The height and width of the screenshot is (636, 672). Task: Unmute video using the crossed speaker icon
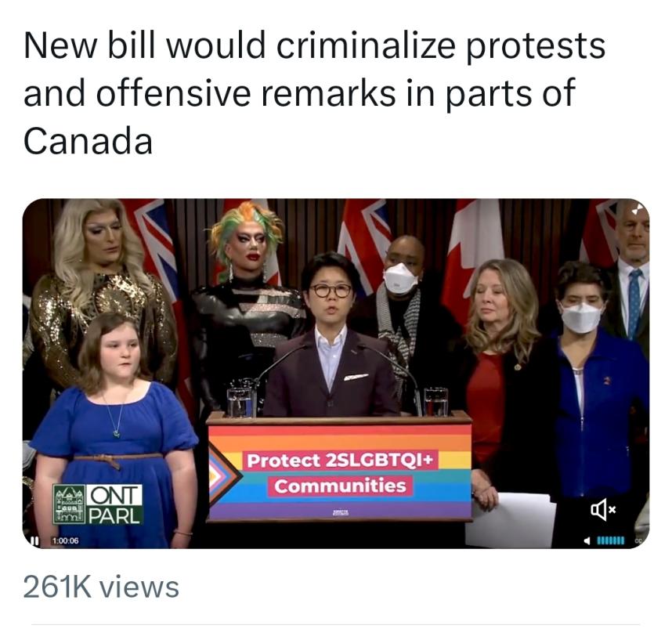603,509
